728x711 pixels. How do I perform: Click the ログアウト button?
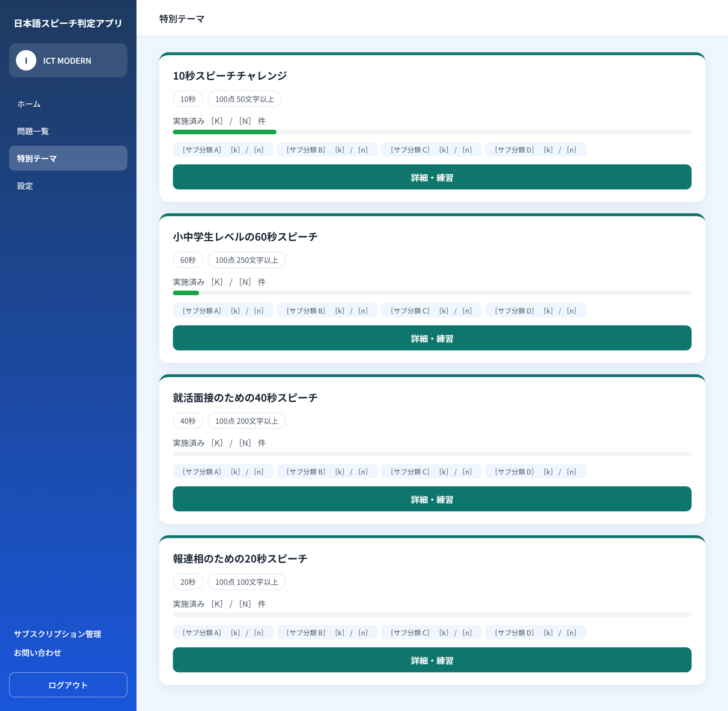68,685
